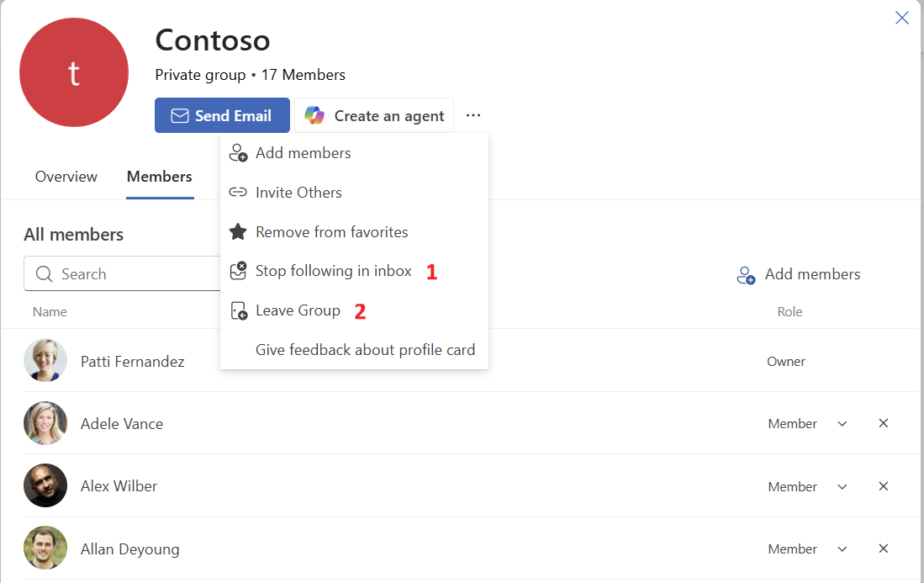Click the Name column header
The height and width of the screenshot is (583, 924).
click(x=50, y=312)
